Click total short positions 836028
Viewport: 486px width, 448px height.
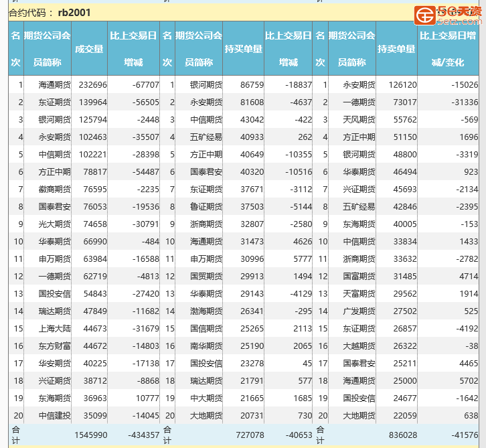pos(403,435)
